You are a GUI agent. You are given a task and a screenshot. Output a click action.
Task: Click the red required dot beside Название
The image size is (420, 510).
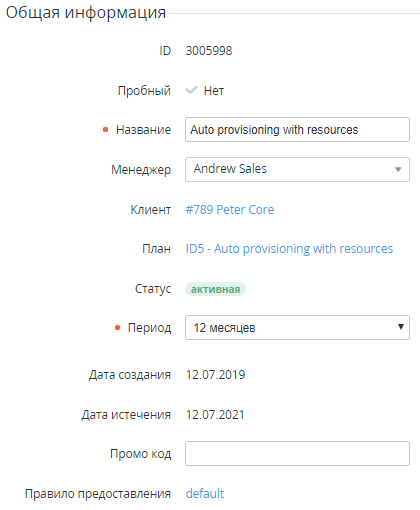click(x=106, y=130)
